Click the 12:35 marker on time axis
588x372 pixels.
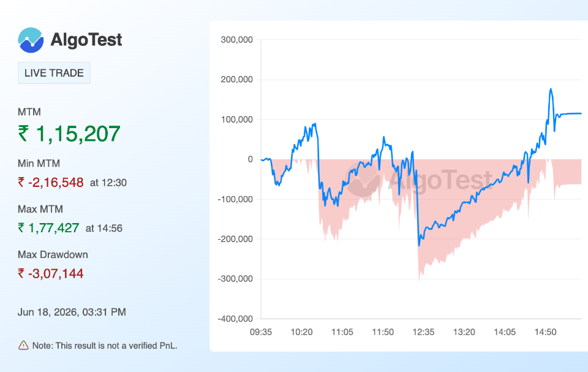[423, 332]
